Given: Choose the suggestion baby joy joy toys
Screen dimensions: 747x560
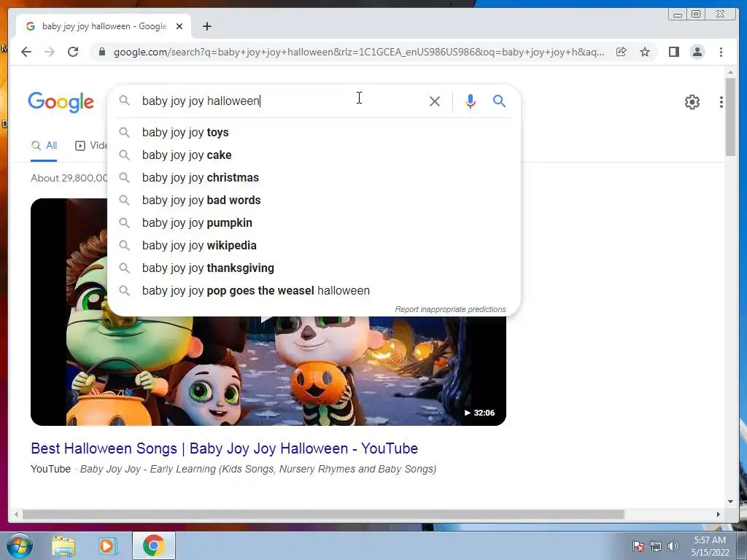Looking at the screenshot, I should (314, 133).
